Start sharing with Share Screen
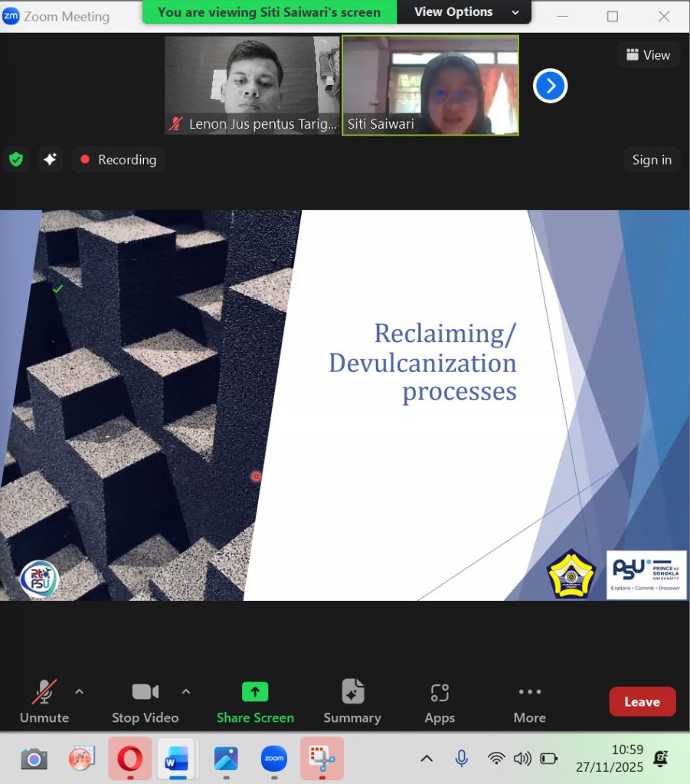The height and width of the screenshot is (784, 690). [255, 701]
